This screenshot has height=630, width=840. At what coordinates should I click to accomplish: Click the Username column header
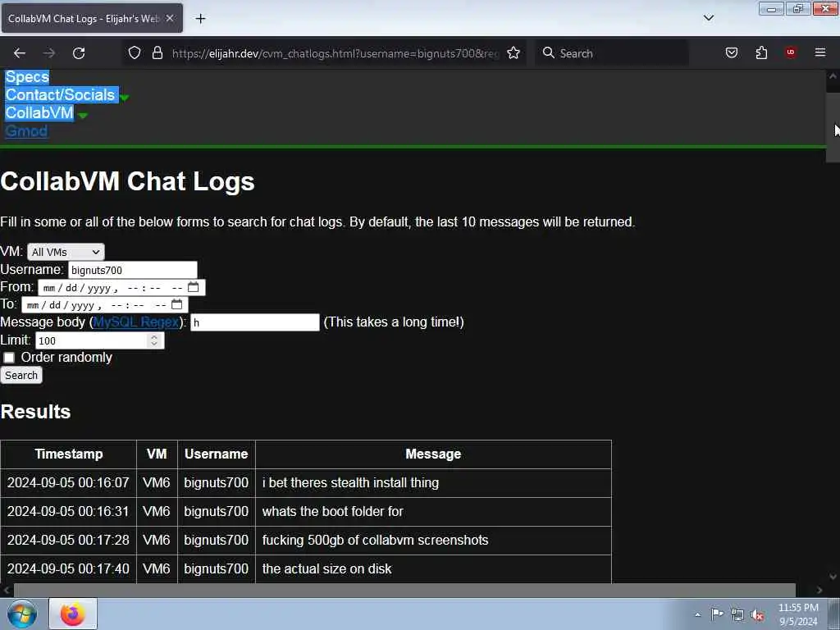[x=216, y=454]
